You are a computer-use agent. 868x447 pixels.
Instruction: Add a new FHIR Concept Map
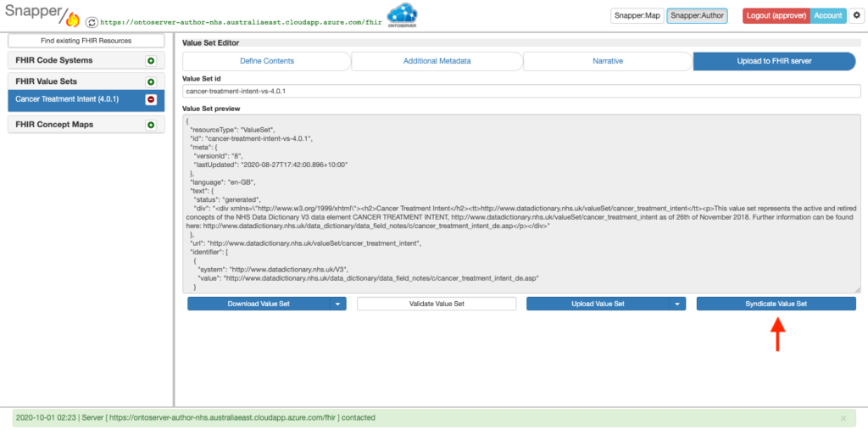pyautogui.click(x=151, y=125)
